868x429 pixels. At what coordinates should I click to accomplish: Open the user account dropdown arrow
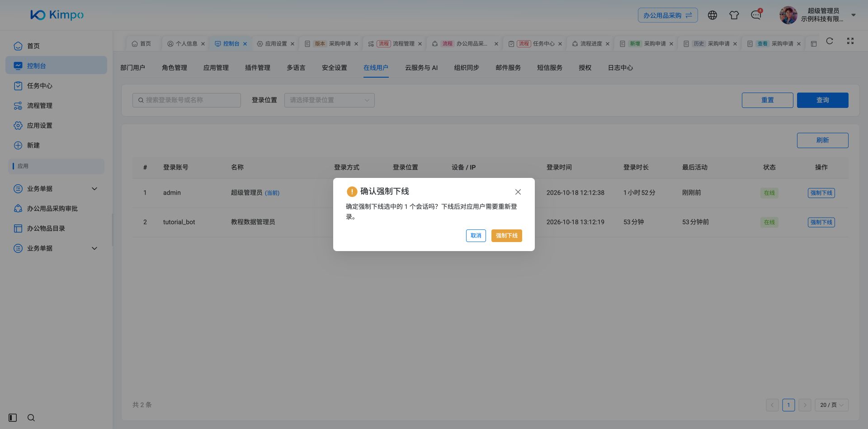tap(854, 15)
